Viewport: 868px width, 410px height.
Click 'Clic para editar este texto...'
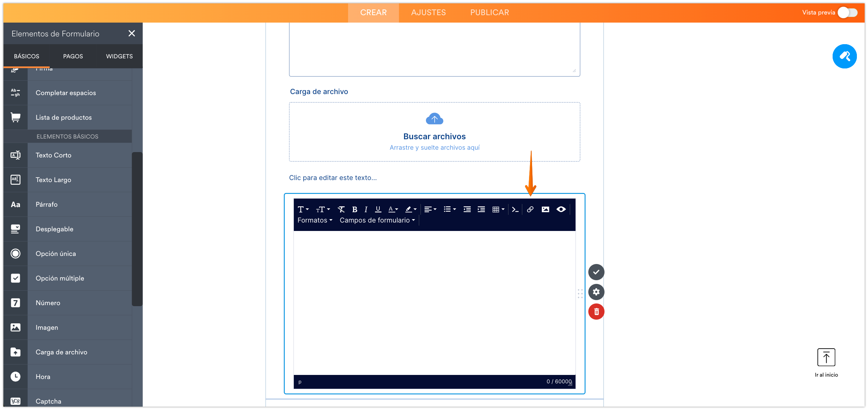[x=333, y=178]
